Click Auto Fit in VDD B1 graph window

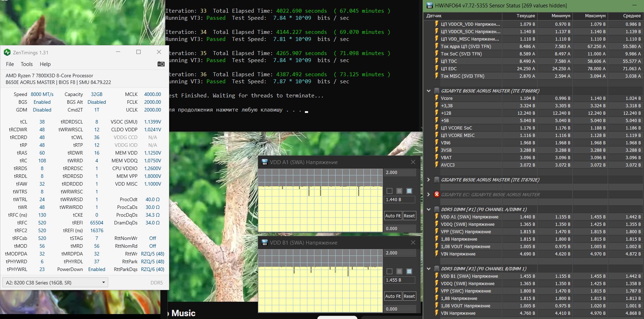coord(393,296)
